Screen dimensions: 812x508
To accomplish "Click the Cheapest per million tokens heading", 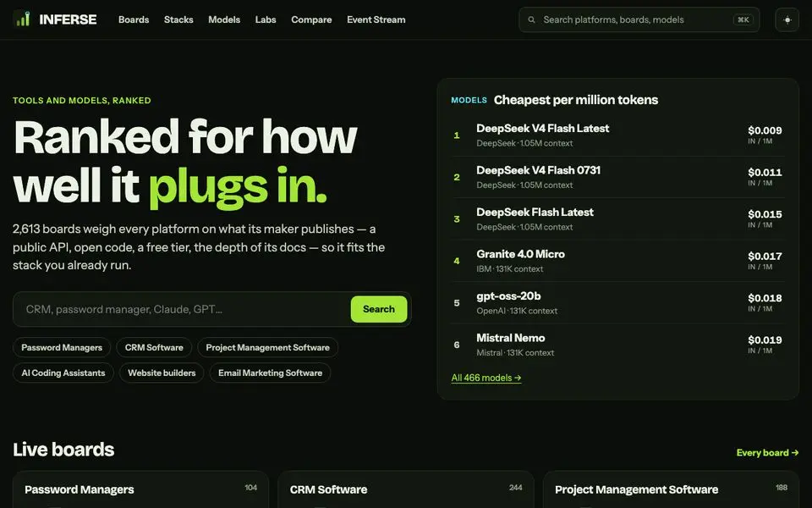I will [576, 100].
